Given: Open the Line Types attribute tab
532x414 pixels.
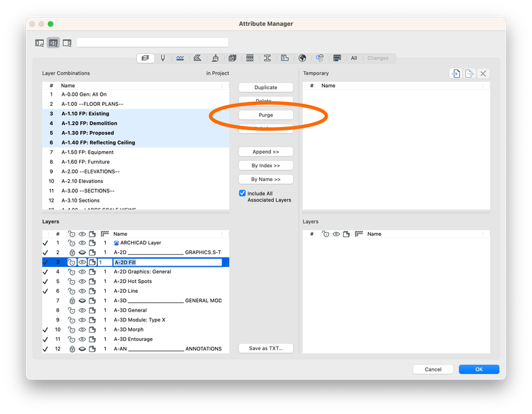Looking at the screenshot, I should [x=180, y=58].
